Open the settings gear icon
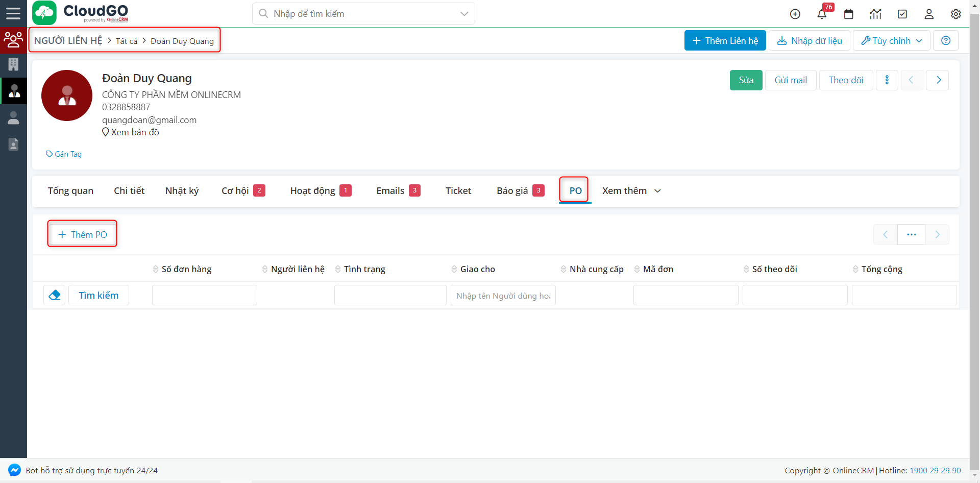Viewport: 980px width, 483px height. coord(955,14)
